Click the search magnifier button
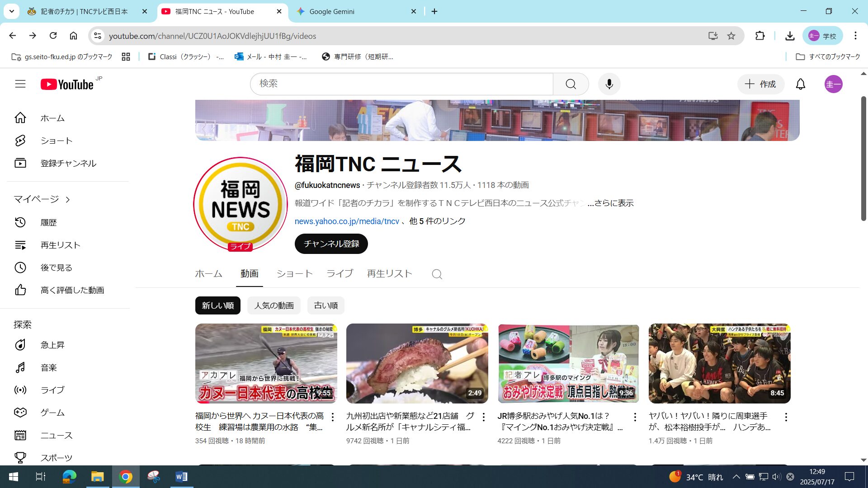The image size is (868, 488). click(571, 84)
